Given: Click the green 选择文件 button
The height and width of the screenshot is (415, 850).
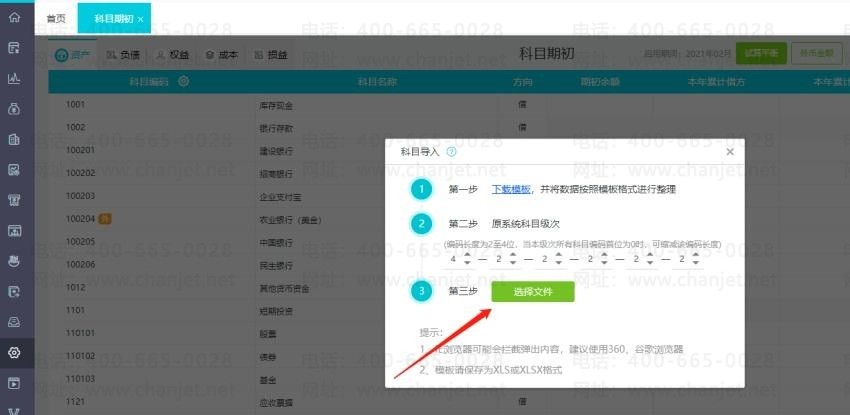Looking at the screenshot, I should (x=533, y=291).
